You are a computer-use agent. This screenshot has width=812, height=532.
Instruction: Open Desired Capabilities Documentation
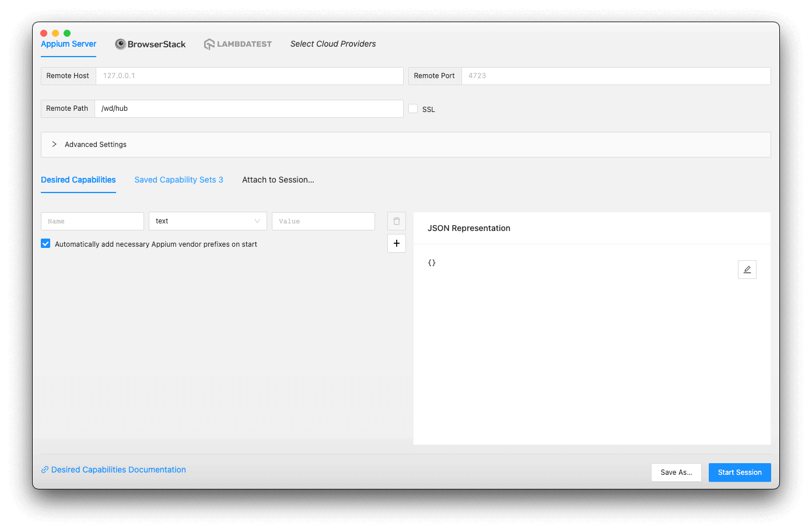[x=118, y=470]
